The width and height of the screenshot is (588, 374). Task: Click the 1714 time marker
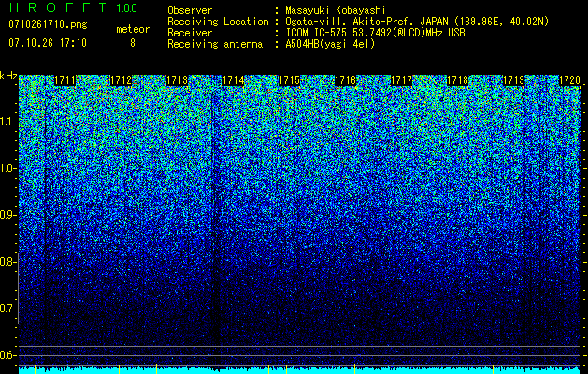coord(234,80)
